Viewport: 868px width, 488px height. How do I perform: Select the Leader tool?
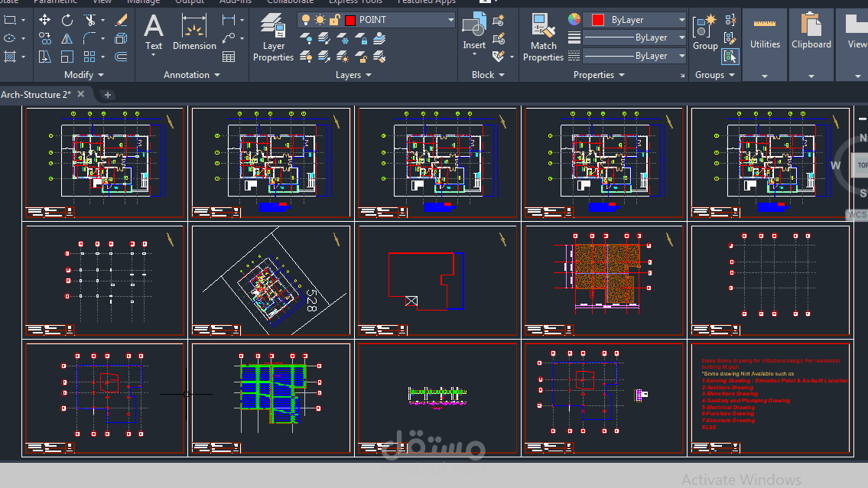[228, 38]
